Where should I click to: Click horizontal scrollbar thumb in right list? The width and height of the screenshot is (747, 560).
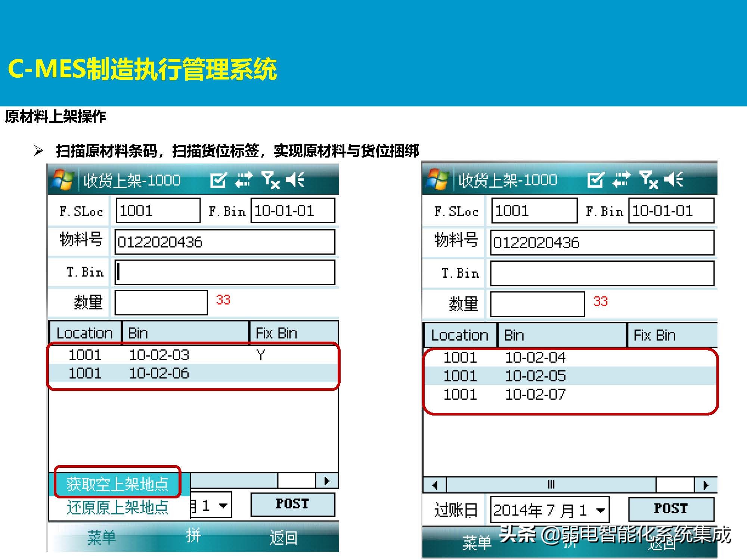click(551, 485)
